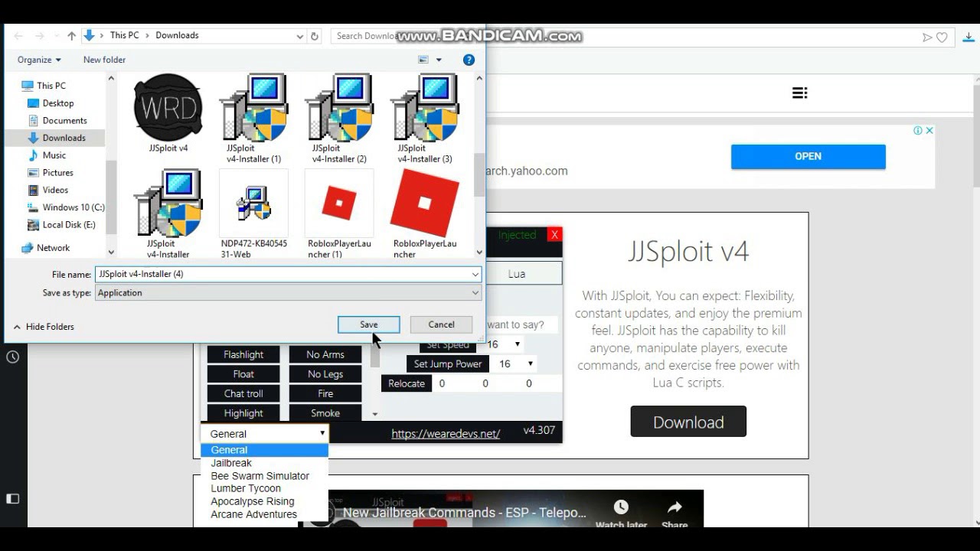This screenshot has width=980, height=551.
Task: Go up one folder level with up arrow
Action: point(71,36)
